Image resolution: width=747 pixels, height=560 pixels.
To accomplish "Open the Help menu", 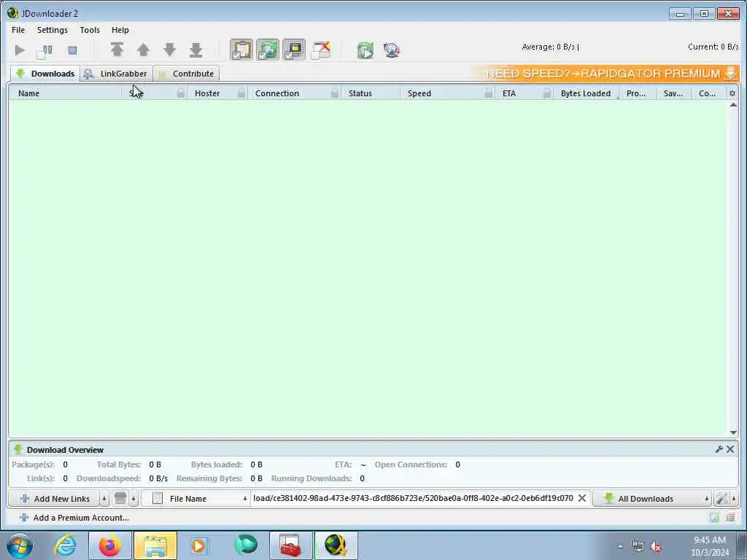I will tap(120, 30).
